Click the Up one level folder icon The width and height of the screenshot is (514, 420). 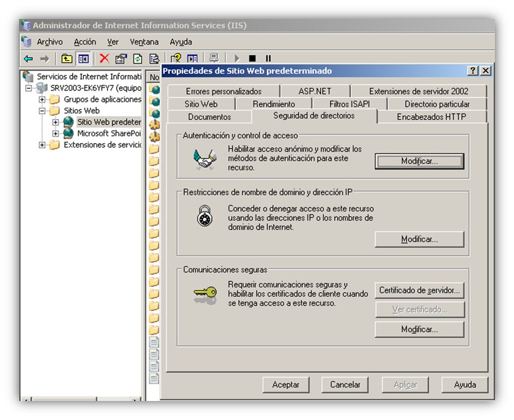point(67,59)
